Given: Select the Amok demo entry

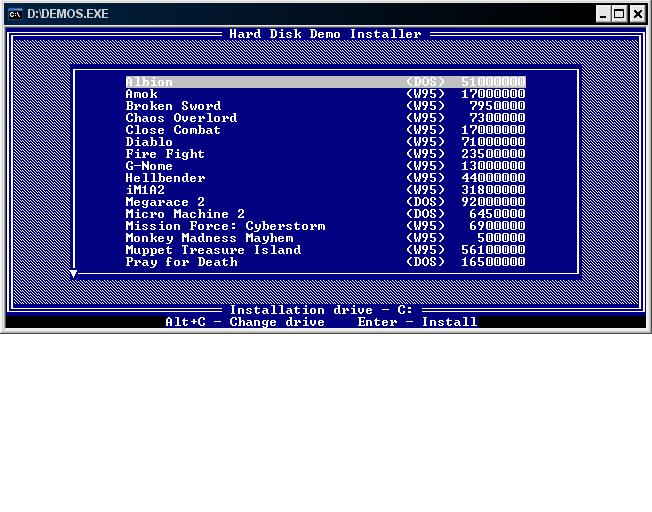Looking at the screenshot, I should [x=326, y=94].
